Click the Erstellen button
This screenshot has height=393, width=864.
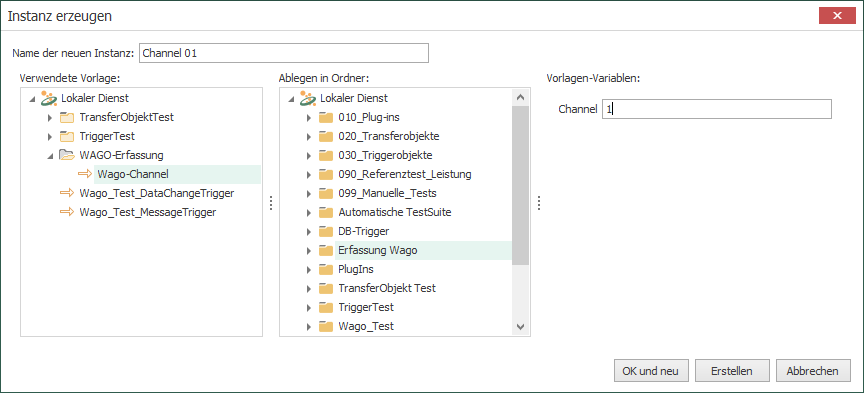click(732, 371)
